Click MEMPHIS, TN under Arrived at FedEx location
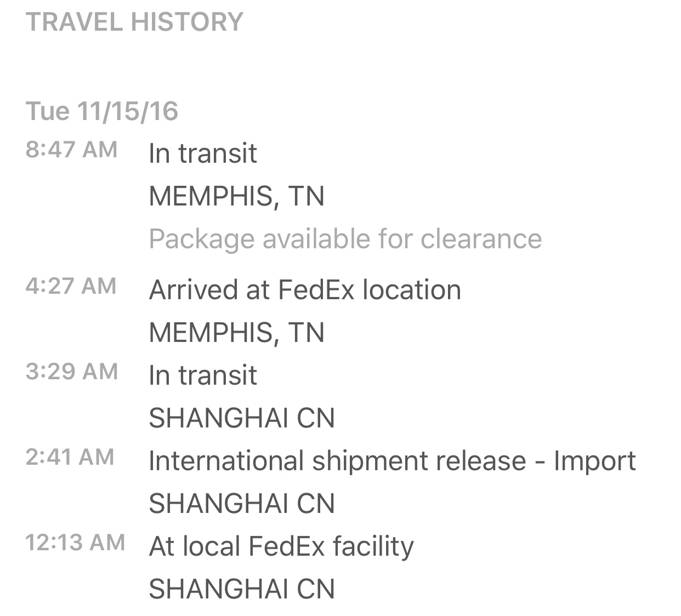This screenshot has width=681, height=616. (236, 333)
